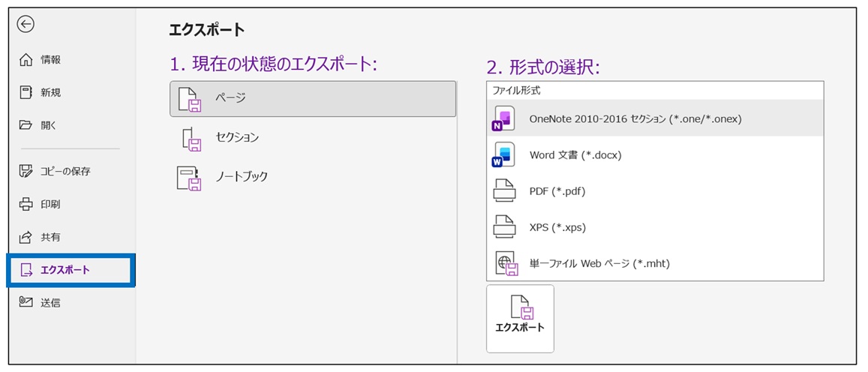The image size is (868, 372).
Task: Click the notebook icon beside ノートブック
Action: (189, 178)
